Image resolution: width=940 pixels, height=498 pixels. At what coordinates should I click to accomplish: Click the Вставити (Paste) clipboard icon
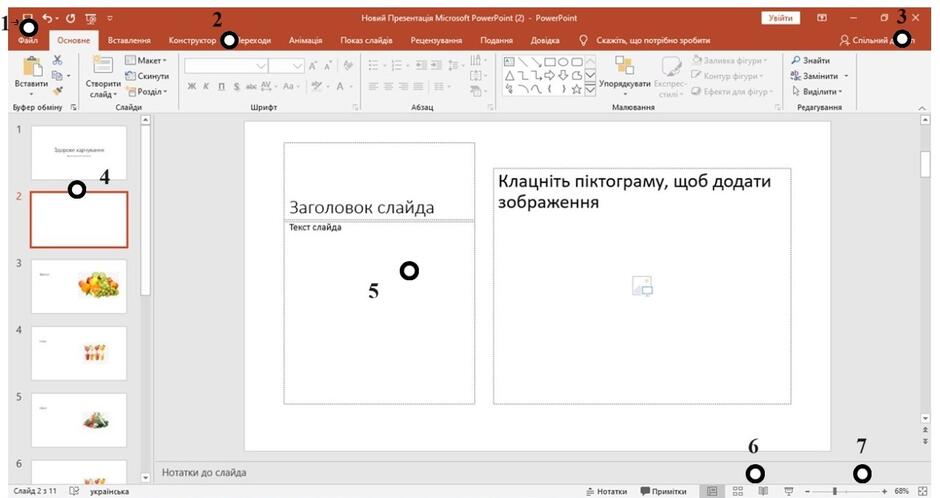(31, 67)
